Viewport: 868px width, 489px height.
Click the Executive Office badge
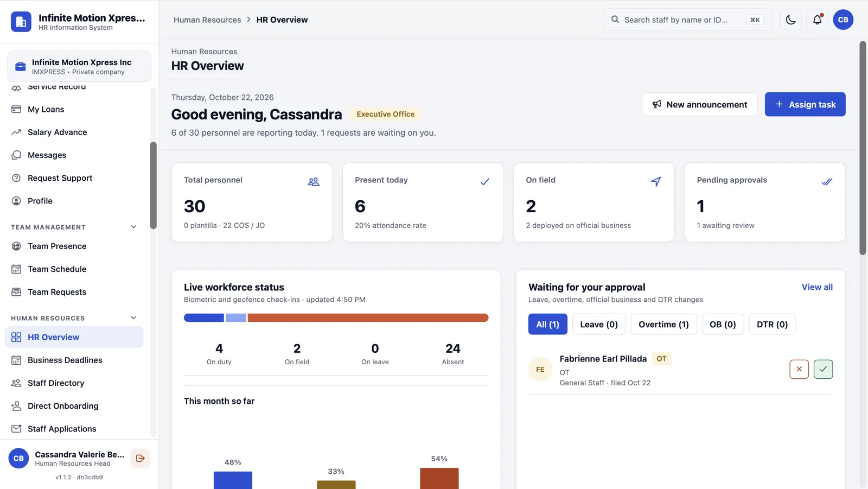[x=386, y=114]
